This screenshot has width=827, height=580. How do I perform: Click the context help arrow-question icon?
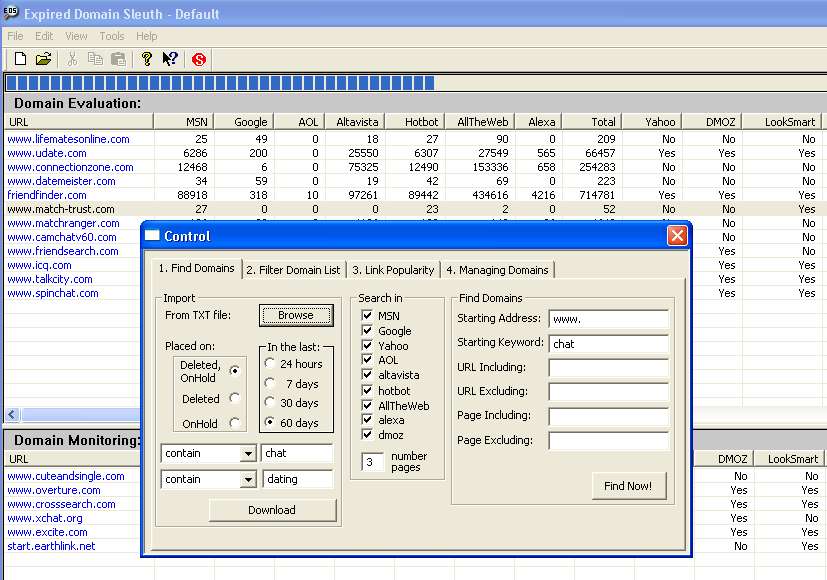[x=170, y=60]
